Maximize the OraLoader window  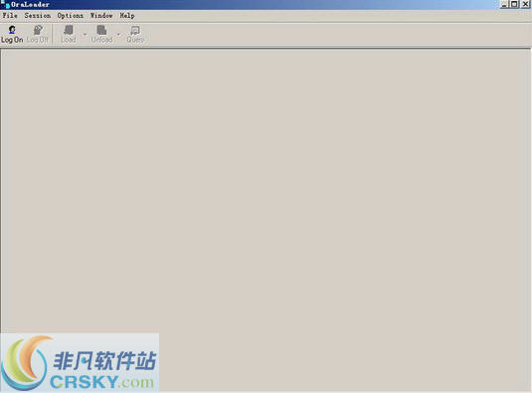514,4
